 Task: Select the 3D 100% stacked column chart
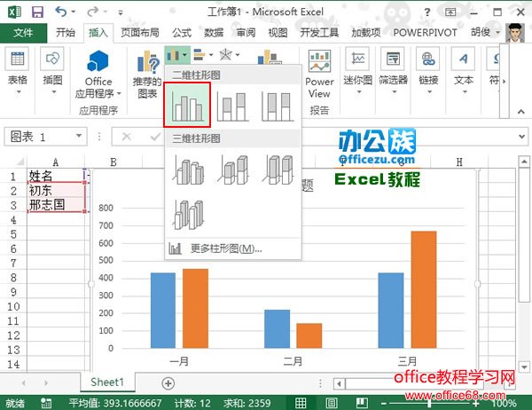(278, 170)
